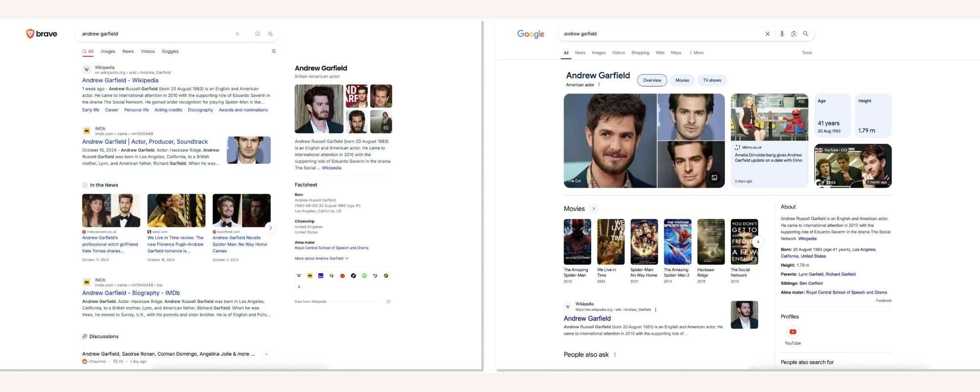
Task: Click the yellow IMDb profile icon in Brave infobox
Action: pyautogui.click(x=310, y=276)
